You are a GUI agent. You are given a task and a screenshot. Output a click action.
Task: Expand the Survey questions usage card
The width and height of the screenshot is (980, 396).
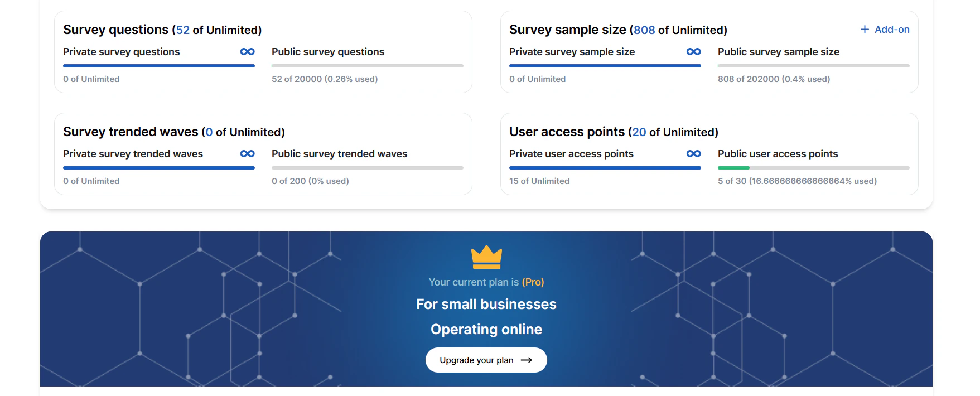tap(162, 30)
